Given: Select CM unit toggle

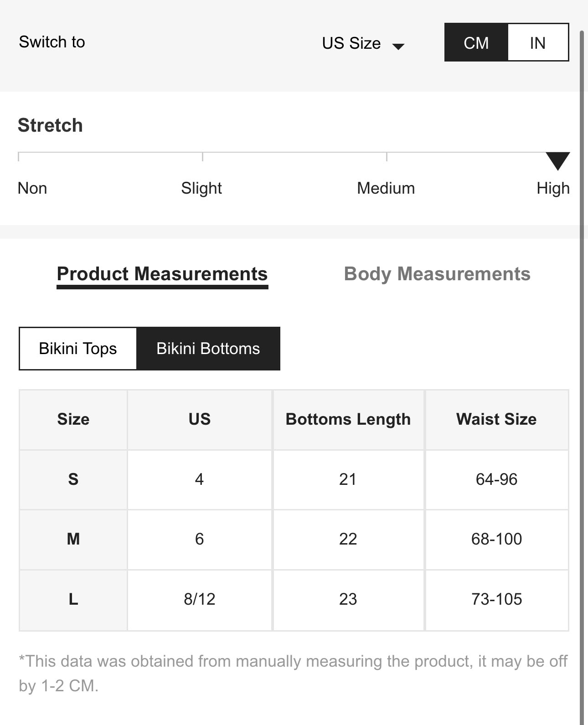Looking at the screenshot, I should pos(476,42).
